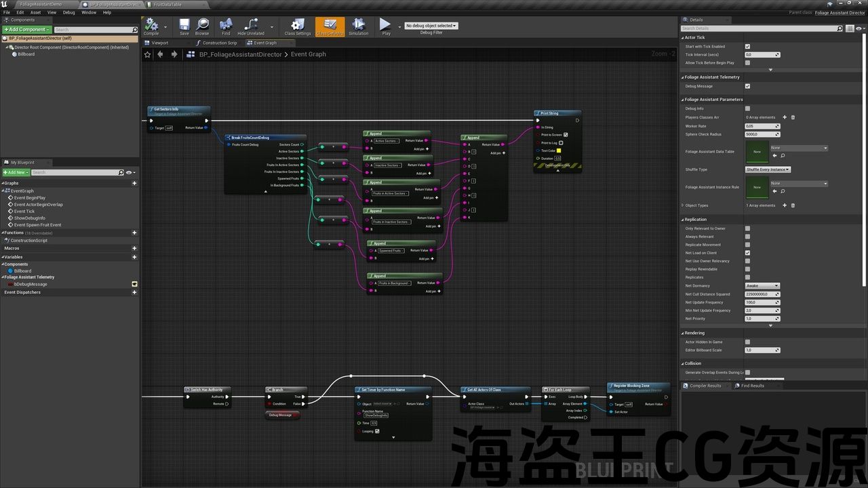Expand the Object Types array
The width and height of the screenshot is (868, 488).
[682, 205]
